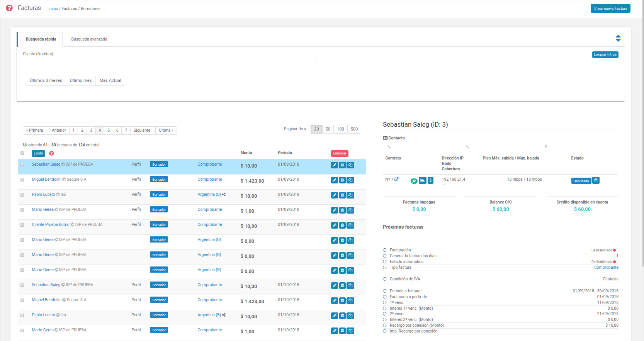
Task: Delete the Miguel Bendolini 01/09/2018 invoice
Action: point(342,180)
